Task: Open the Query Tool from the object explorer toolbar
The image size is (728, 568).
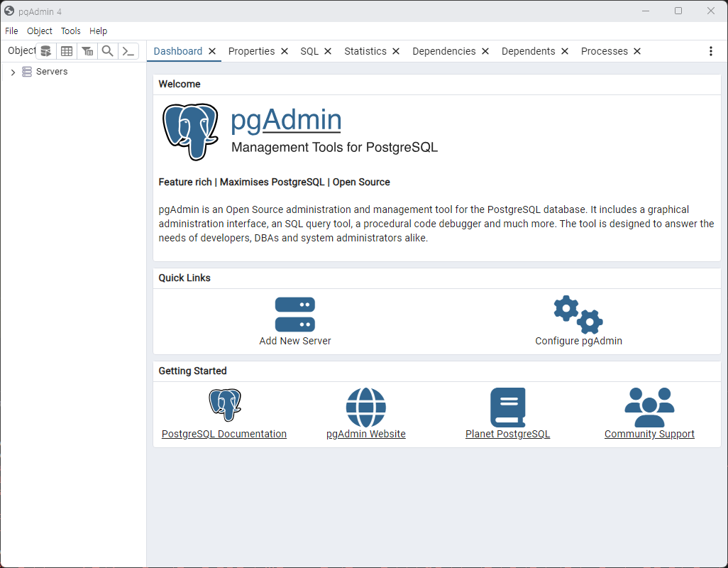Action: (x=46, y=51)
